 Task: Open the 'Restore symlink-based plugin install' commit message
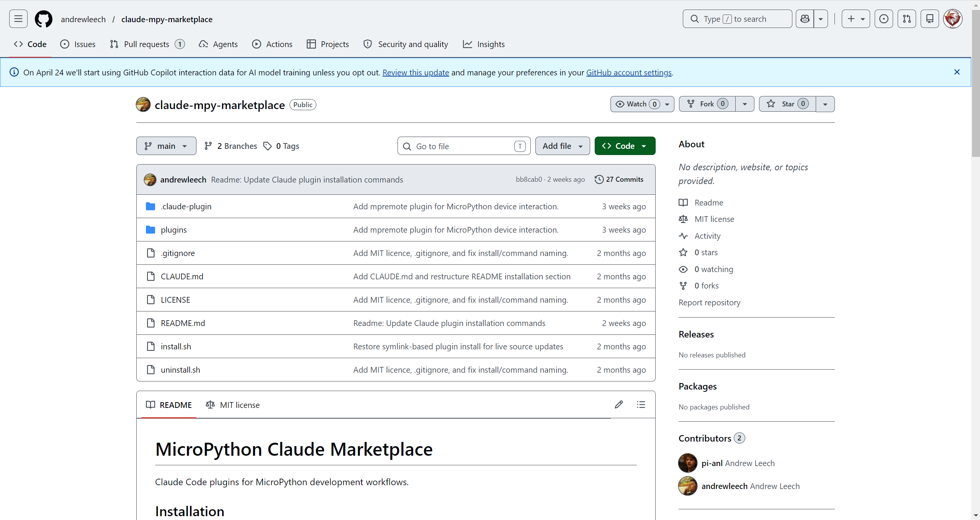458,347
